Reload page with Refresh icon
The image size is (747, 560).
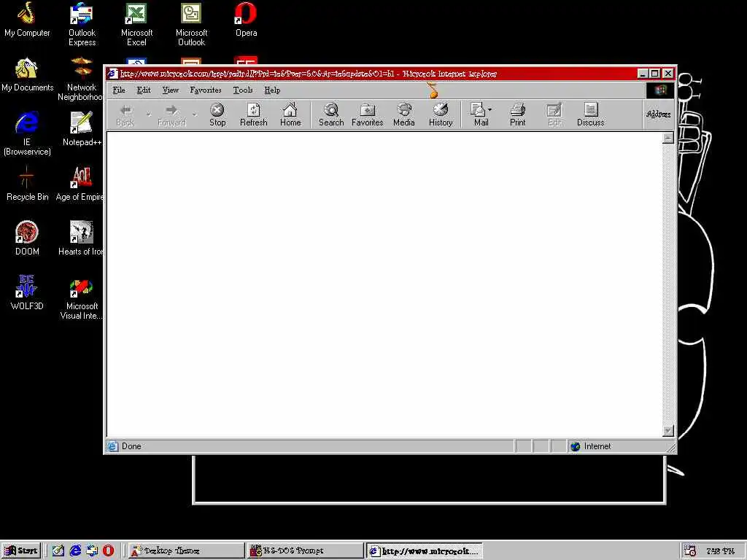pos(253,115)
